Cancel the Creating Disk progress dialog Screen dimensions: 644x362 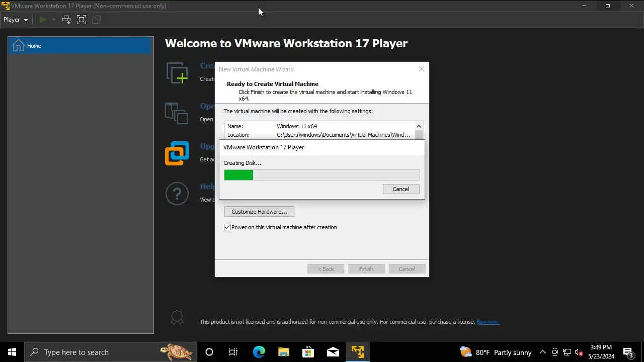[400, 189]
